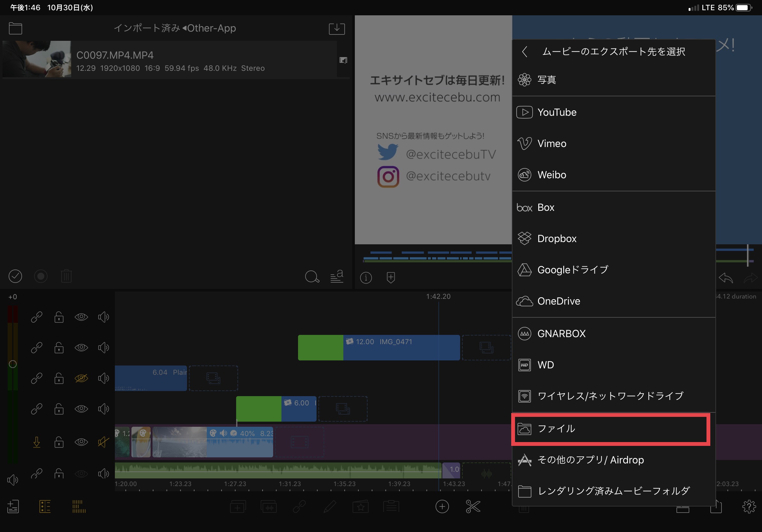Open the library folder icon

click(15, 28)
